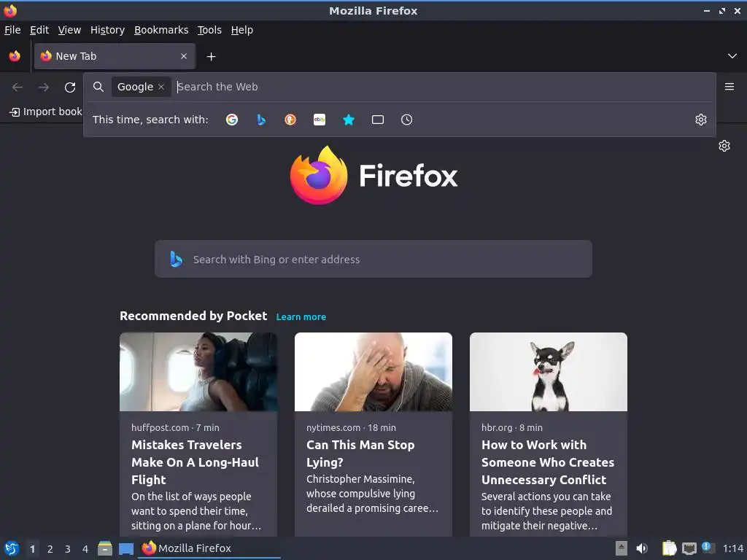Search this time with DuckDuckGo icon
This screenshot has width=747, height=560.
(x=290, y=120)
